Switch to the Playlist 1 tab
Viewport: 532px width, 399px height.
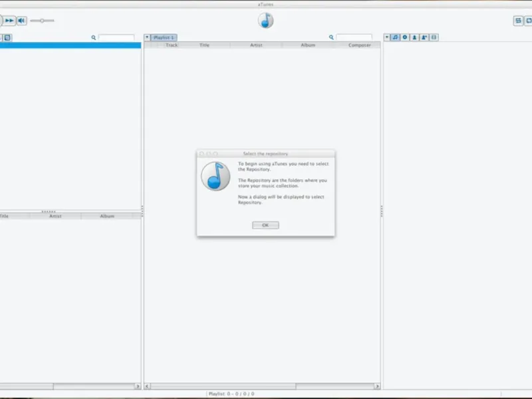tap(164, 37)
